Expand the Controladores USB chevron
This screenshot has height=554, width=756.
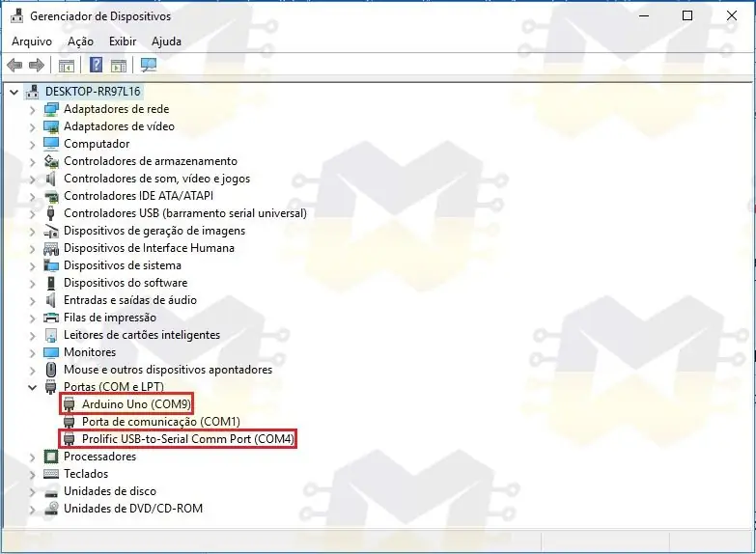[x=32, y=213]
